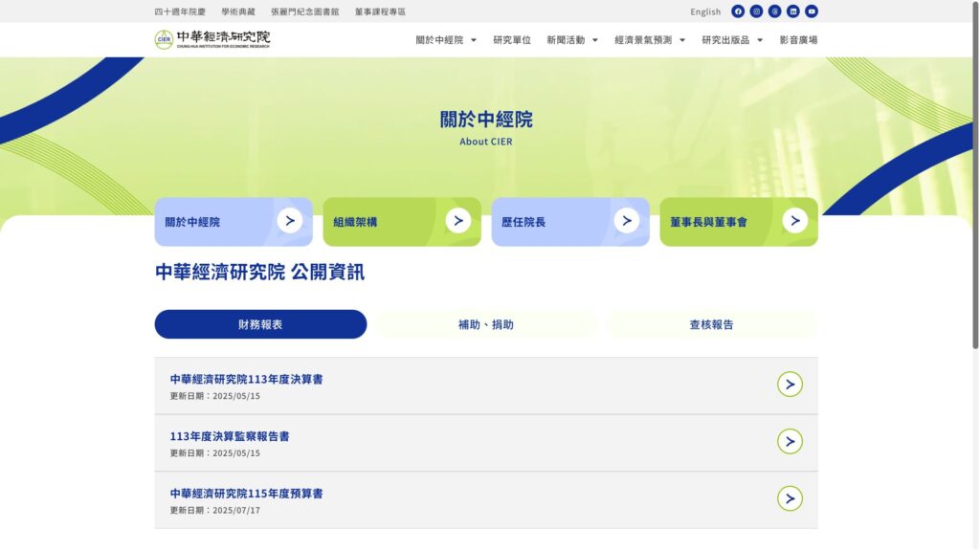The height and width of the screenshot is (551, 980).
Task: Expand the 經濟景氣預測 navigation dropdown
Action: pos(650,40)
